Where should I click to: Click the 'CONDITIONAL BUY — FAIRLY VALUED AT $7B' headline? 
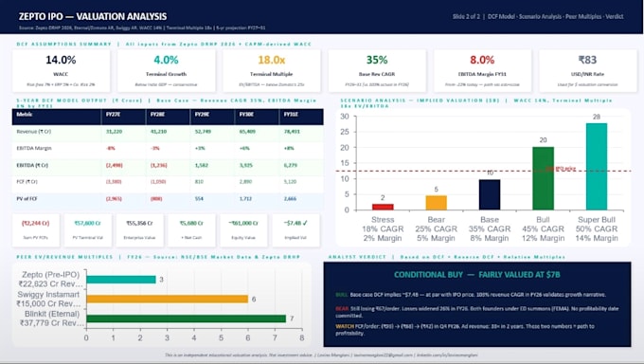pos(476,275)
